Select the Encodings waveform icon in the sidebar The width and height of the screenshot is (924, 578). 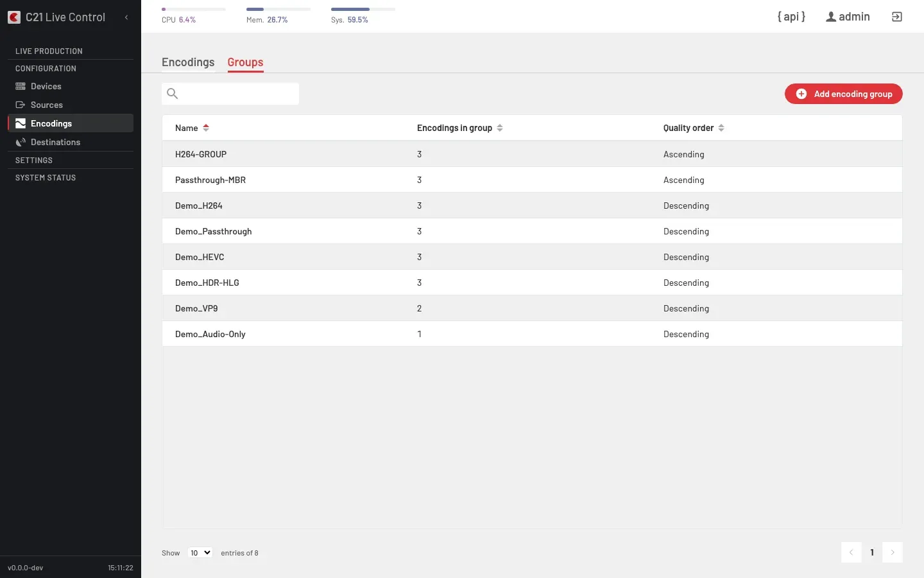(x=21, y=123)
